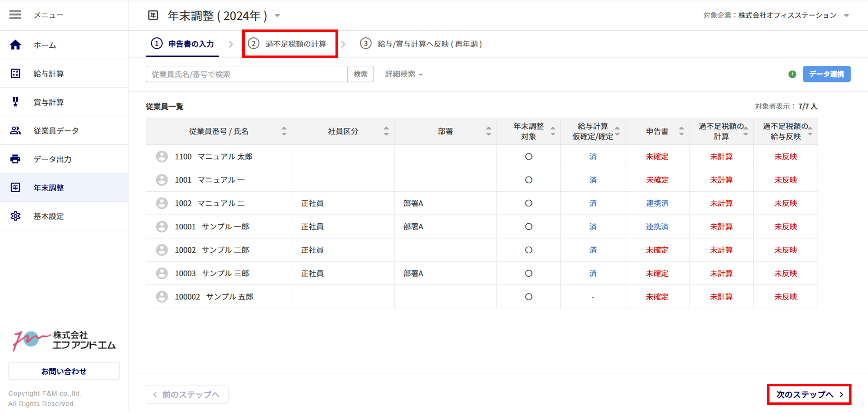Click the Home house icon
Viewport: 868px width, 415px height.
point(15,45)
